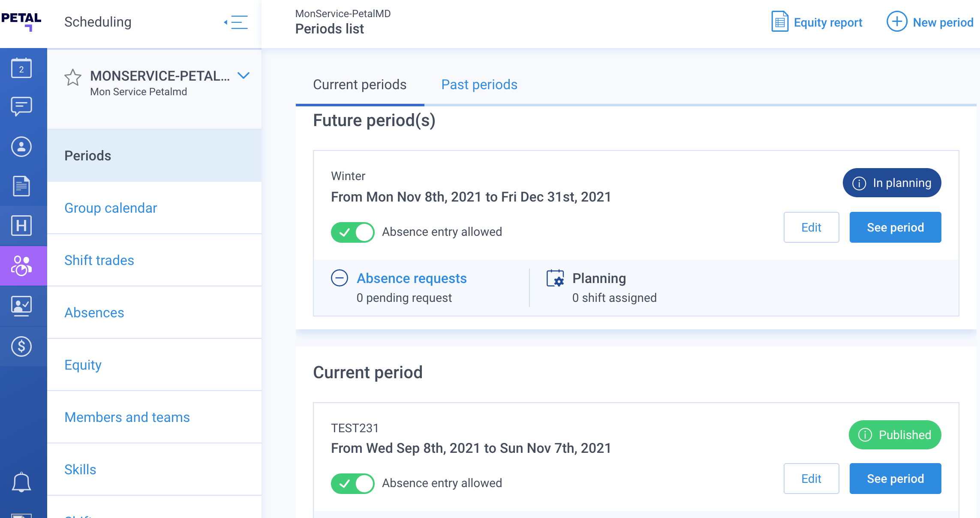This screenshot has height=518, width=980.
Task: Open Group calendar from side menu
Action: (x=111, y=208)
